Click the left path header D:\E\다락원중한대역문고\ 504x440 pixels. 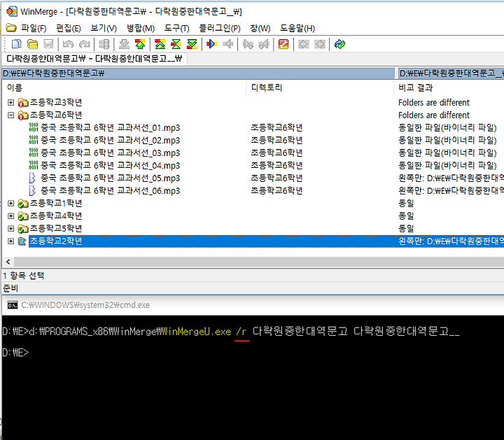(198, 73)
